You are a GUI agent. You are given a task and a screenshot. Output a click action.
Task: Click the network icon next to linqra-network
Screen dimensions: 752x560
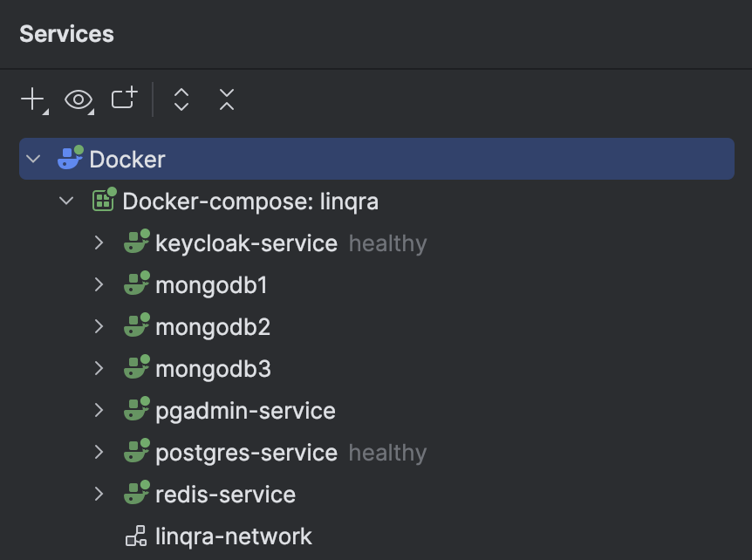pos(135,536)
